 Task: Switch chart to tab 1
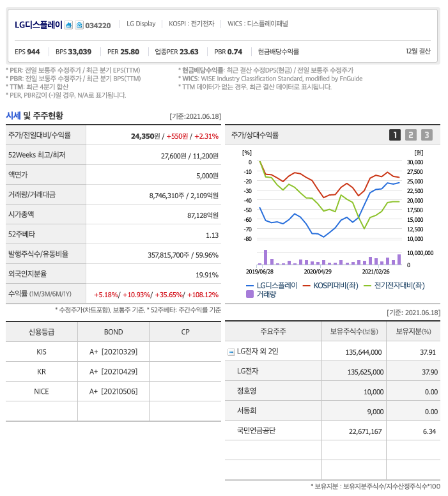(394, 135)
